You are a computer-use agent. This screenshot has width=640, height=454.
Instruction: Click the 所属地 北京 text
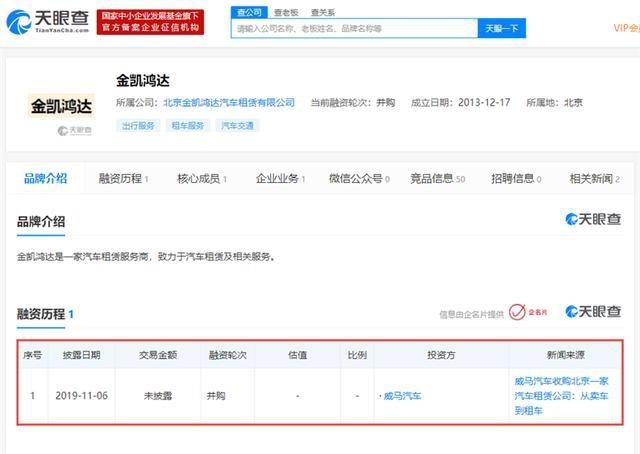coord(554,102)
